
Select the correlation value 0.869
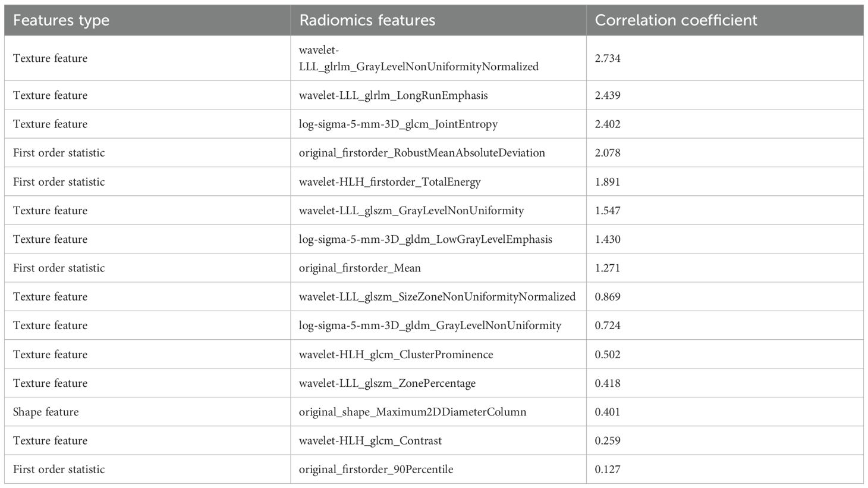pyautogui.click(x=608, y=296)
